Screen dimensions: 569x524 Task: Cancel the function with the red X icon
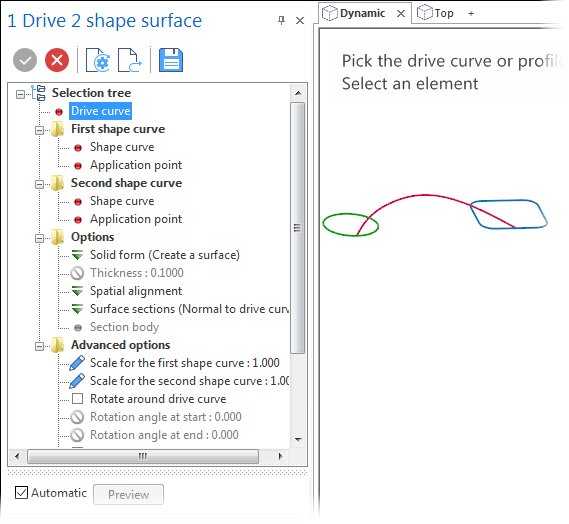[x=57, y=60]
